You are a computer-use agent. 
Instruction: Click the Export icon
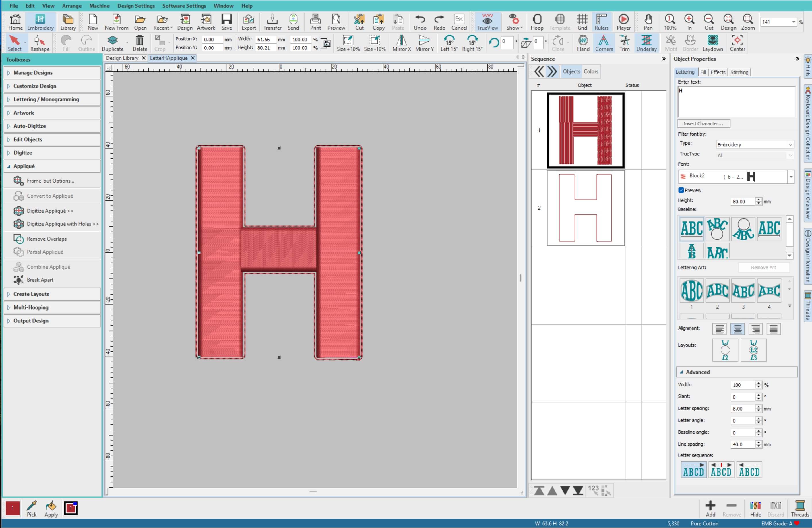point(249,22)
